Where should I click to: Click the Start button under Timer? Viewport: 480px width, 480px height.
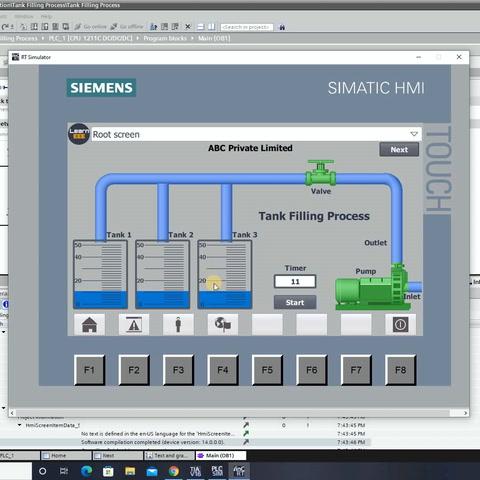click(295, 303)
